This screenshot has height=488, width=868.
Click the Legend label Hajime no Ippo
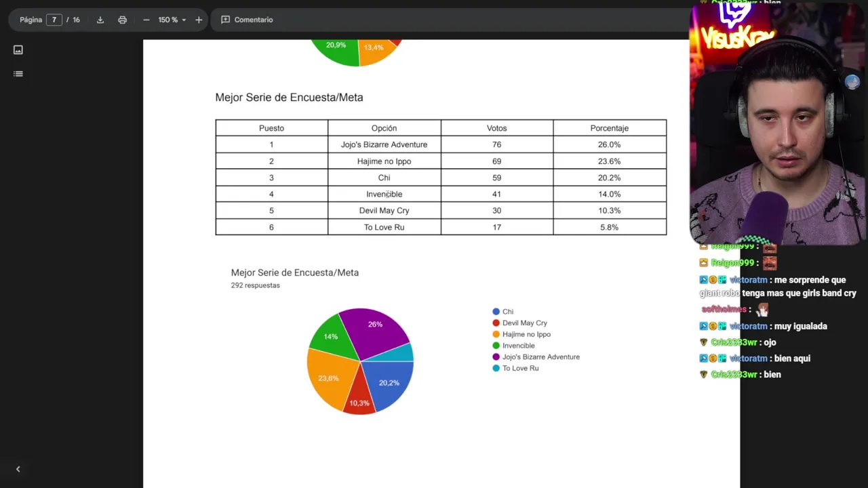(526, 334)
